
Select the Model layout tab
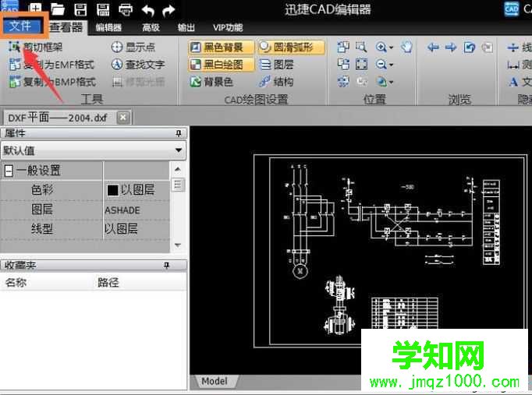[x=215, y=381]
